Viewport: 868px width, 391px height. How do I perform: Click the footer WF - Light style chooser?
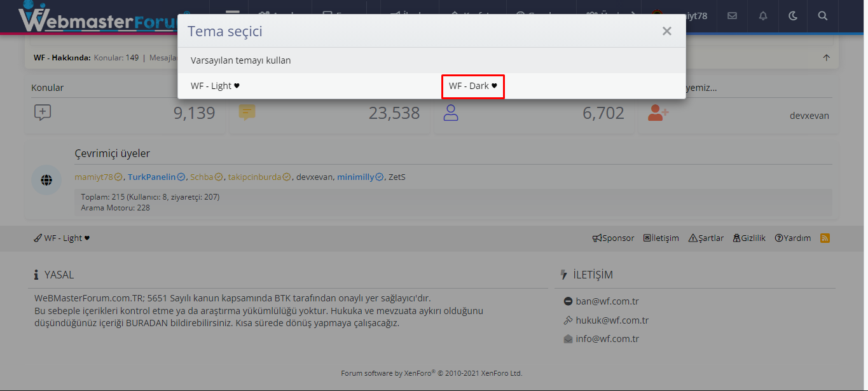62,238
